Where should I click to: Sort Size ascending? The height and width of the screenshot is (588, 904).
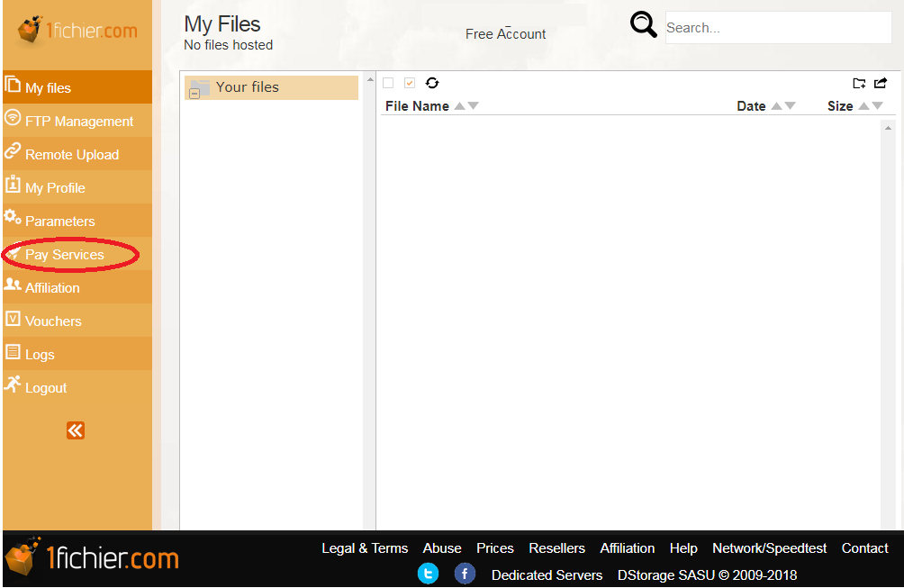tap(863, 105)
